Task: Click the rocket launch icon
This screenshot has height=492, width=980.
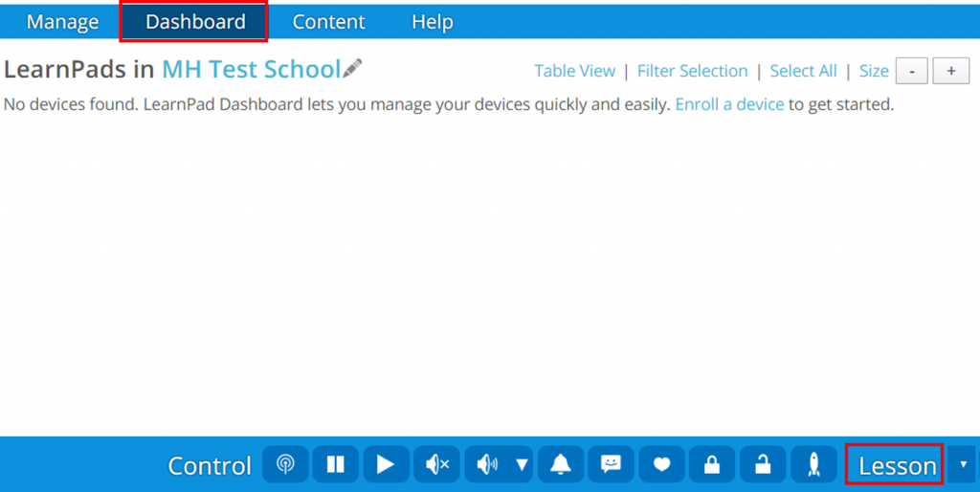Action: click(814, 465)
